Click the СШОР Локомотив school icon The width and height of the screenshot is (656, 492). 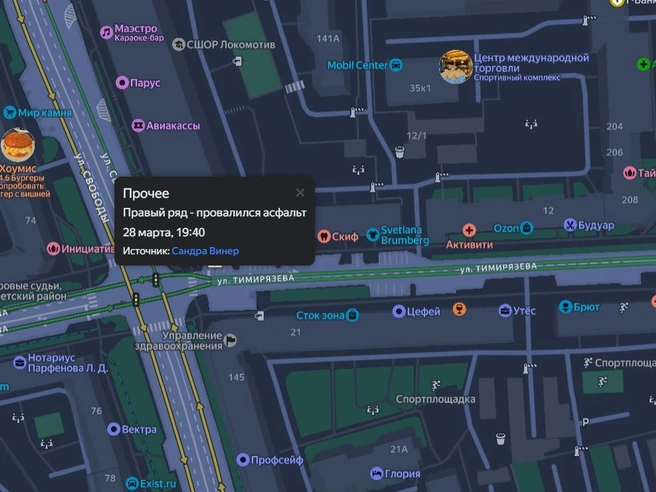tap(179, 44)
